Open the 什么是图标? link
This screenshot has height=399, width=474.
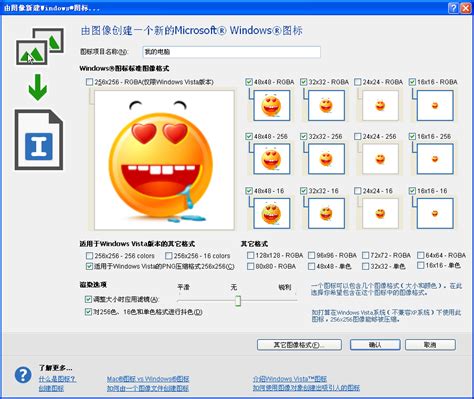(x=57, y=379)
